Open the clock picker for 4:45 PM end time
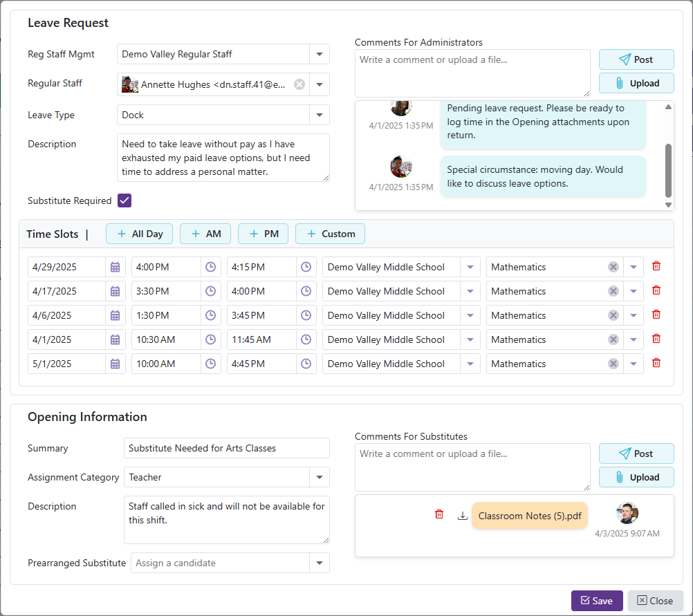 pos(306,364)
